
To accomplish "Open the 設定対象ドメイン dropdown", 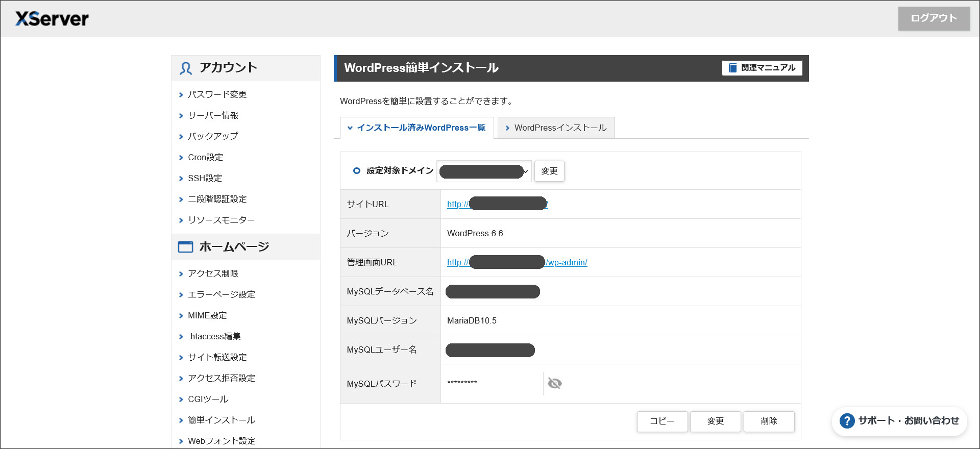I will [484, 171].
